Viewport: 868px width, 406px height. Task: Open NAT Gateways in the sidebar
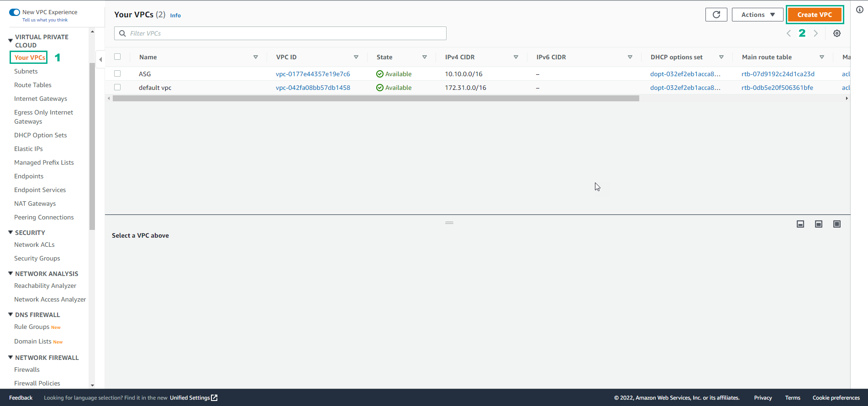click(35, 203)
